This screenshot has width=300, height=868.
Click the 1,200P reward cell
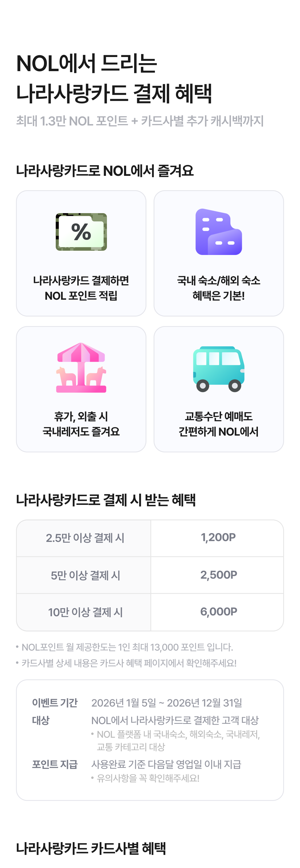point(218,537)
